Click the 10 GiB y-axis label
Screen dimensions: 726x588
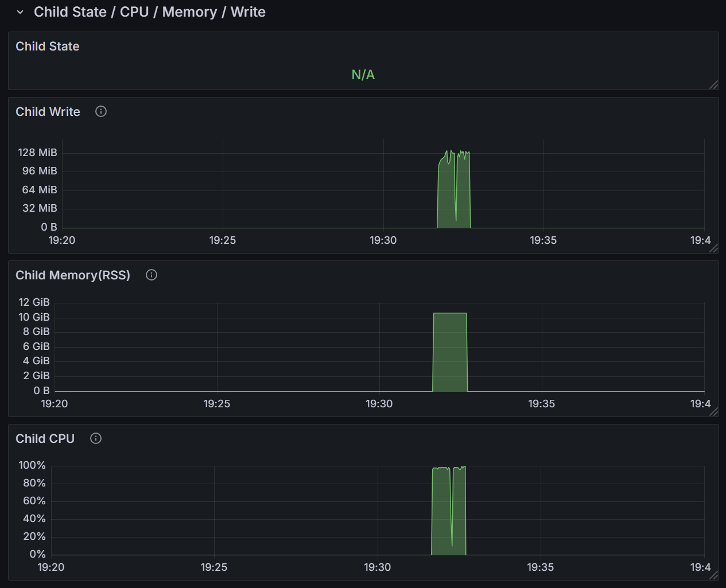click(34, 317)
